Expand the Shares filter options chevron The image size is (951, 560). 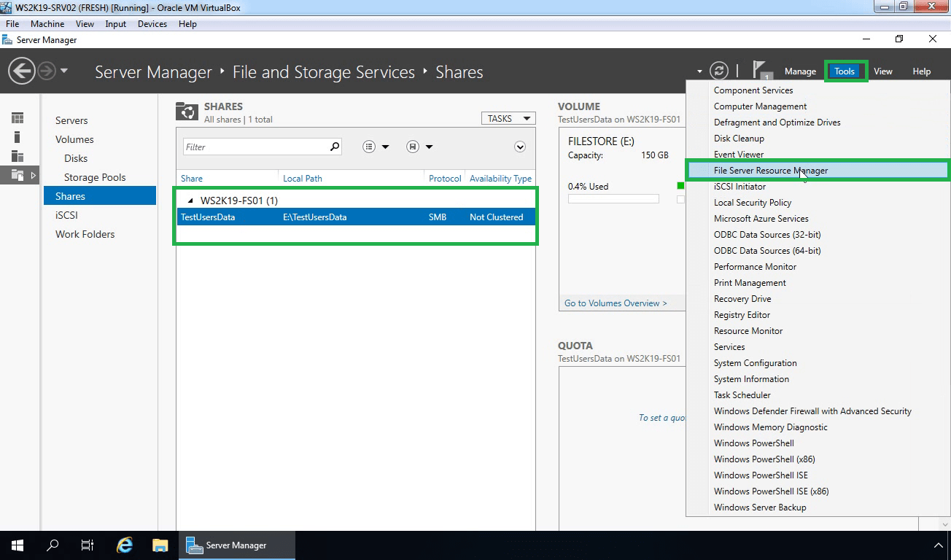coord(520,147)
